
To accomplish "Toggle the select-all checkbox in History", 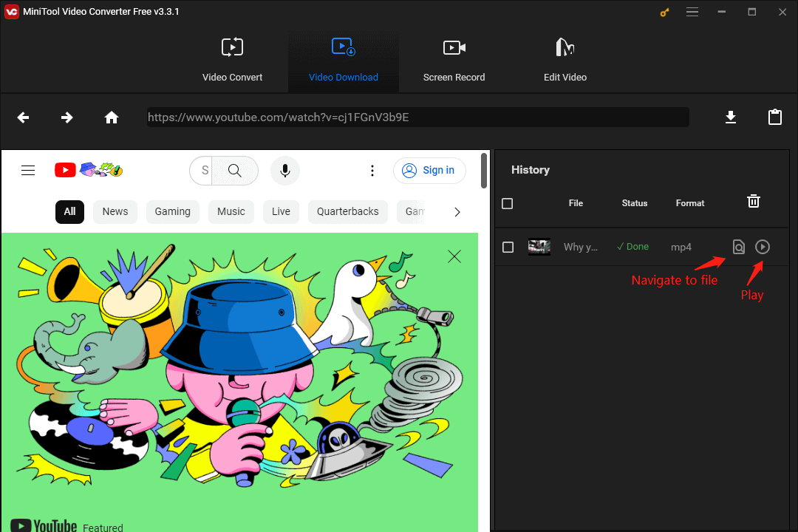I will tap(508, 204).
